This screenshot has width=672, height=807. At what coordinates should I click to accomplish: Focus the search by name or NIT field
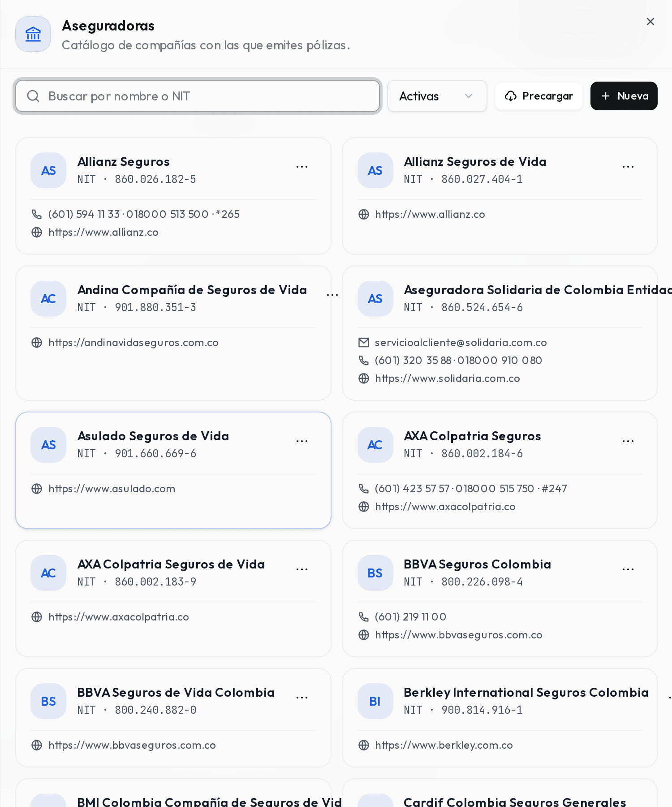click(198, 96)
